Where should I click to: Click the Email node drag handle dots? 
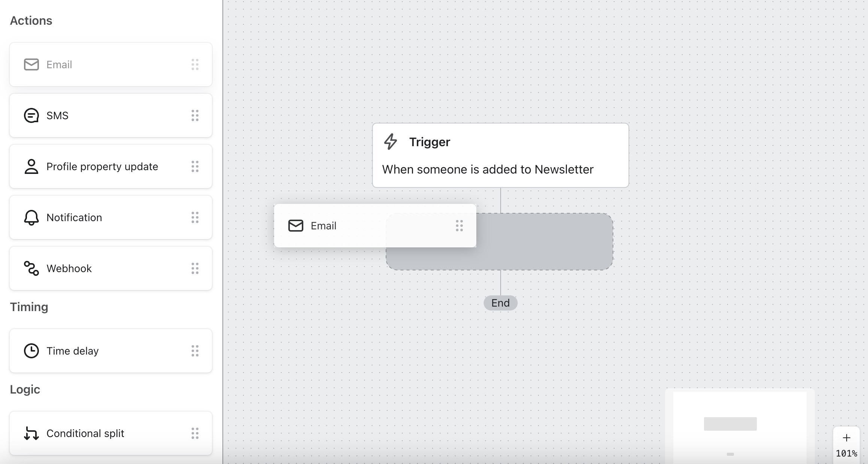pos(459,225)
